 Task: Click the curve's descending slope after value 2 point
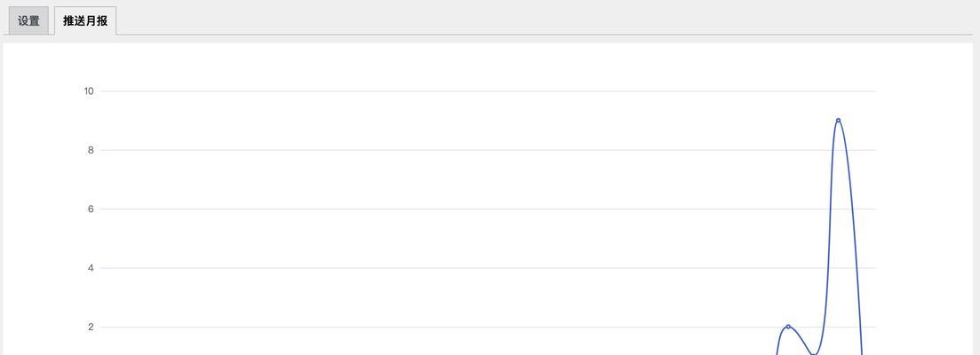coord(800,339)
